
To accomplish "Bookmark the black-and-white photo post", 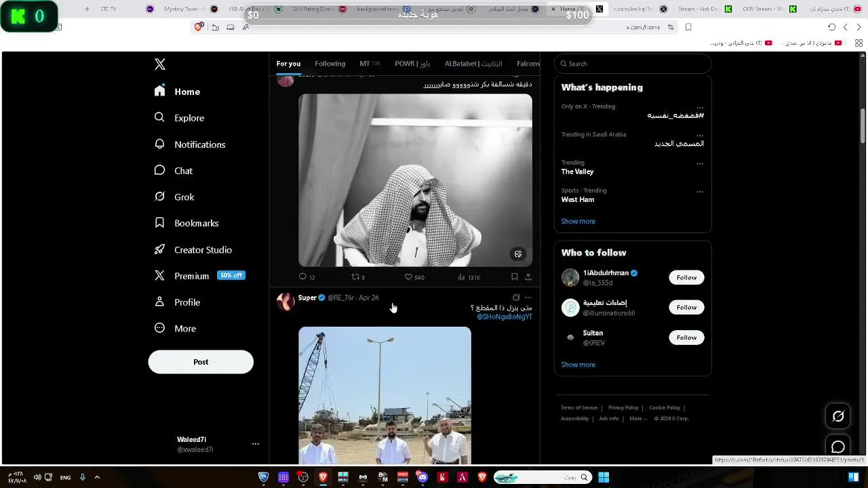I will [515, 277].
